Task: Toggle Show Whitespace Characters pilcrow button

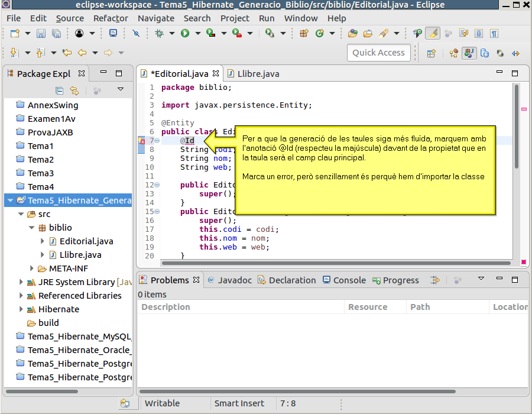Action: [x=494, y=34]
